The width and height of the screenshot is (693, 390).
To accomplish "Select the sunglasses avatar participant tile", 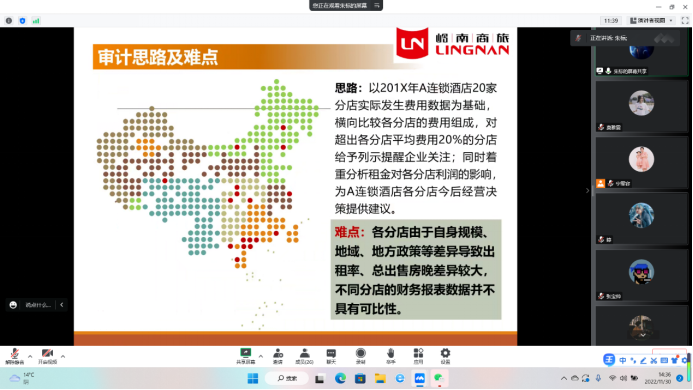I will (641, 275).
